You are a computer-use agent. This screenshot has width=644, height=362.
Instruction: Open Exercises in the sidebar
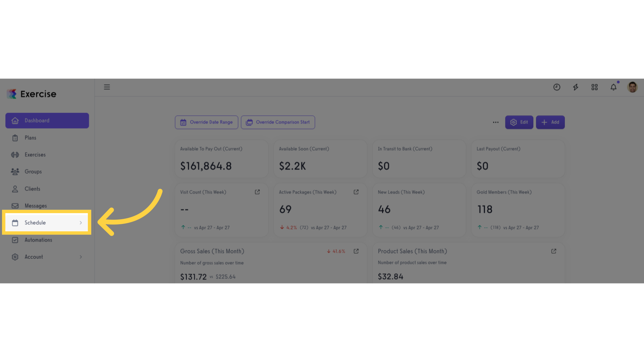(x=35, y=155)
